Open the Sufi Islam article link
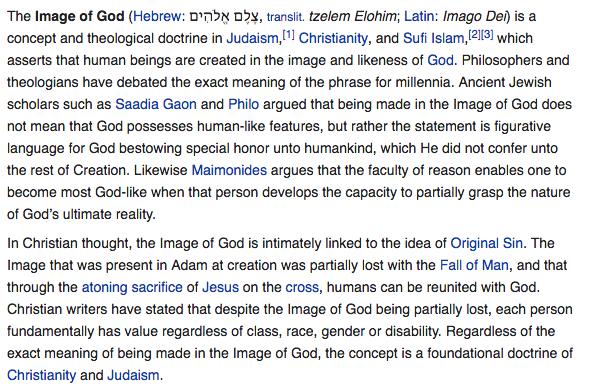 [x=434, y=38]
